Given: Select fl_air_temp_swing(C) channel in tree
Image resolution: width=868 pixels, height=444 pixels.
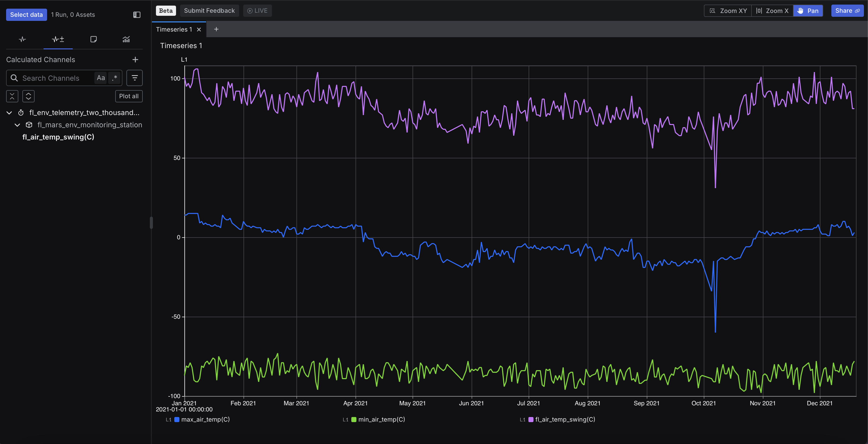Looking at the screenshot, I should [x=58, y=137].
